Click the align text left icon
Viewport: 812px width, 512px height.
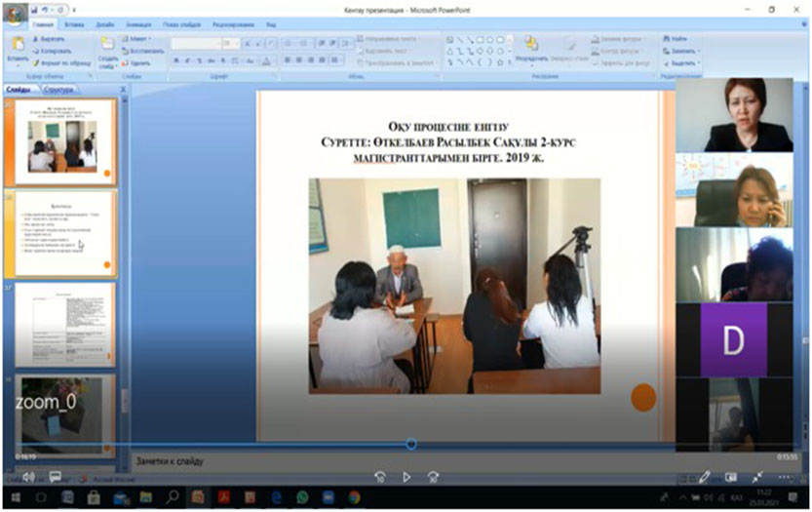coord(288,60)
